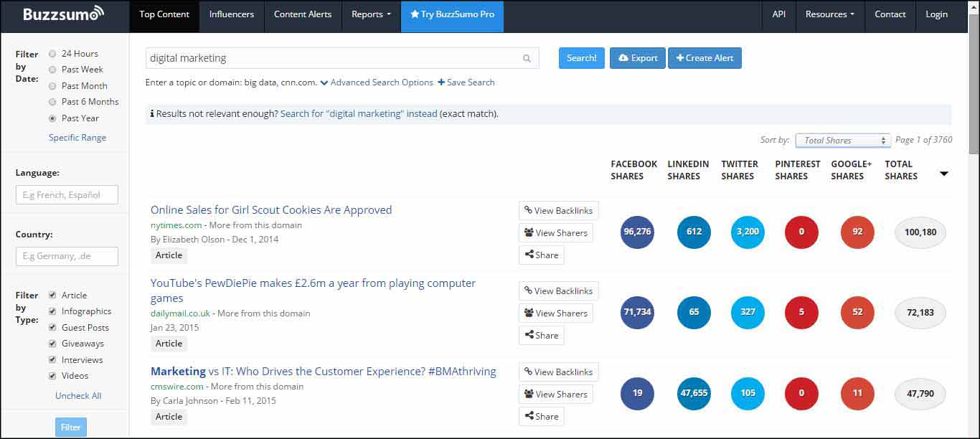
Task: Click the star Try BuzzSumo Pro button
Action: coord(452,14)
